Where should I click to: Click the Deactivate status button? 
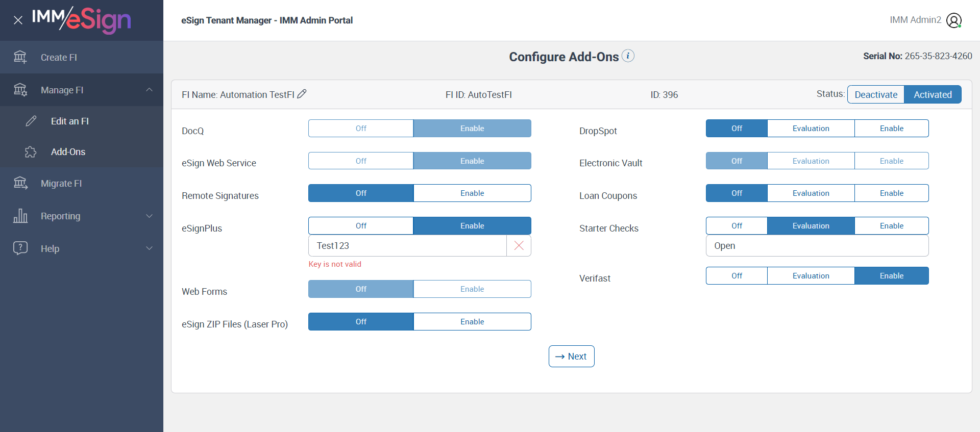(x=876, y=94)
